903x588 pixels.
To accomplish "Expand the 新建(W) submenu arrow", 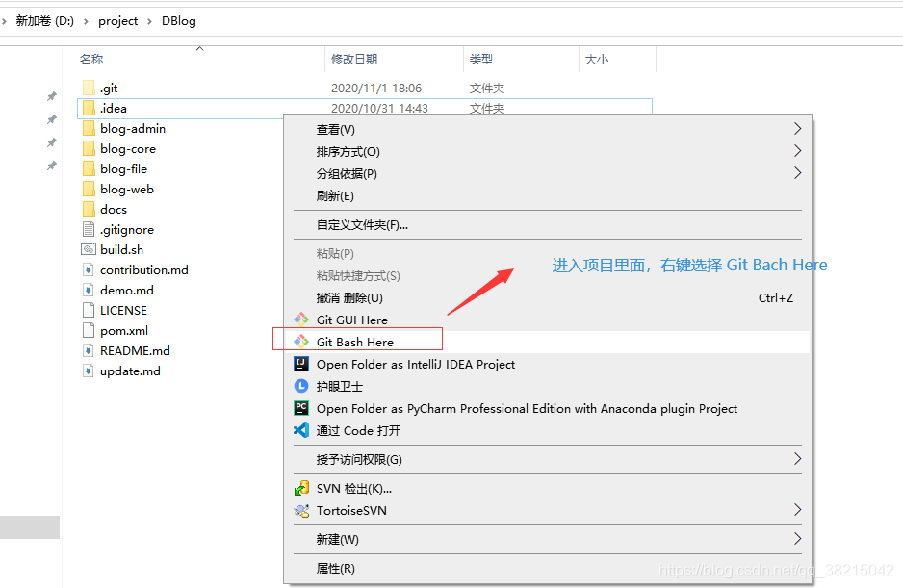I will tap(798, 539).
